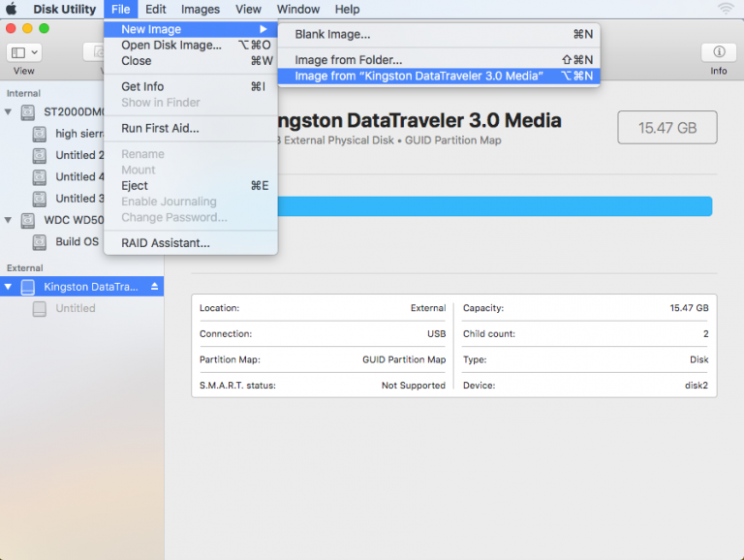This screenshot has width=744, height=560.
Task: Choose Get Info
Action: click(x=191, y=86)
